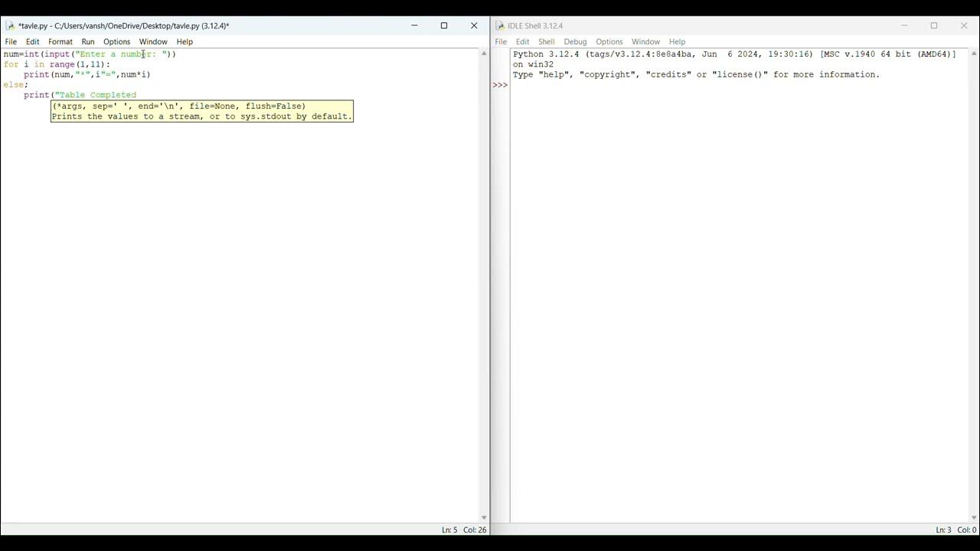Open File menu in IDLE Shell
This screenshot has width=980, height=551.
tap(501, 41)
